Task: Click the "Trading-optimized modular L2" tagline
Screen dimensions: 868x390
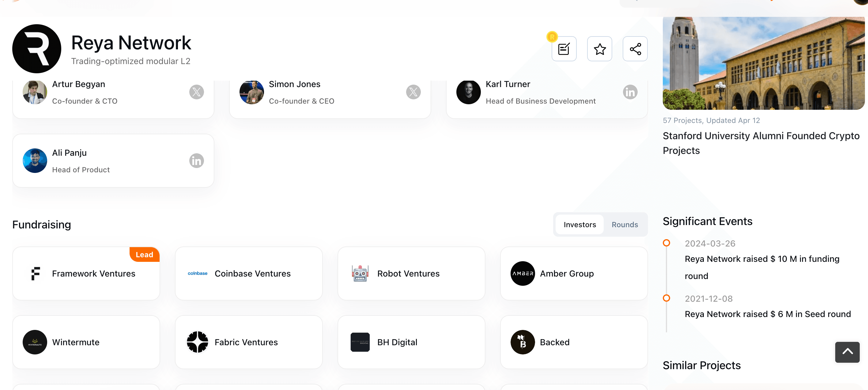Action: coord(131,61)
